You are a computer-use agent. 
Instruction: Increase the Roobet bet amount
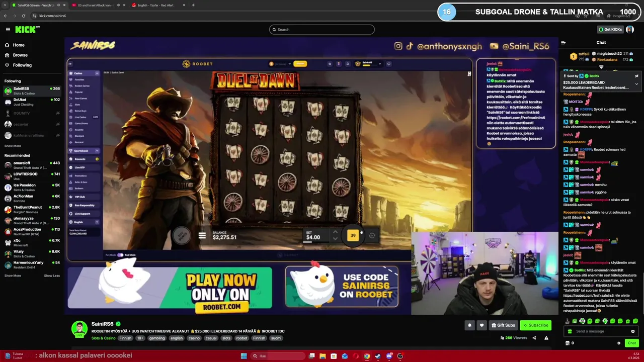(x=335, y=233)
